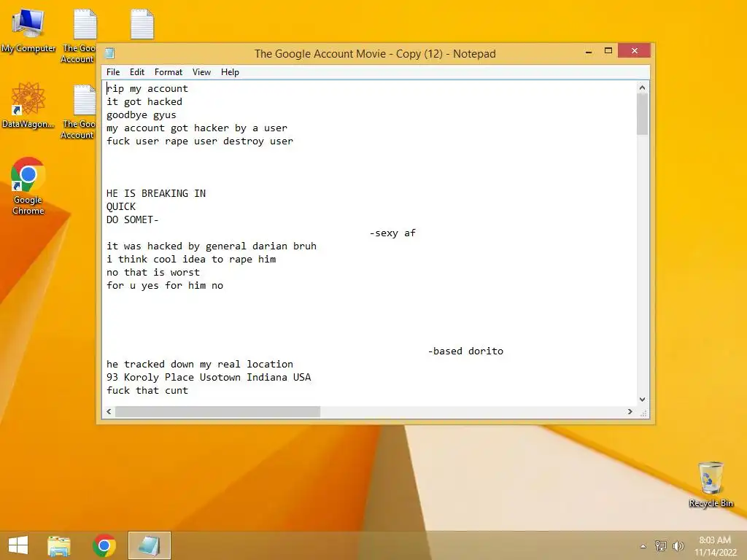747x560 pixels.
Task: Select the lower The Goo Account text file
Action: pos(80,112)
